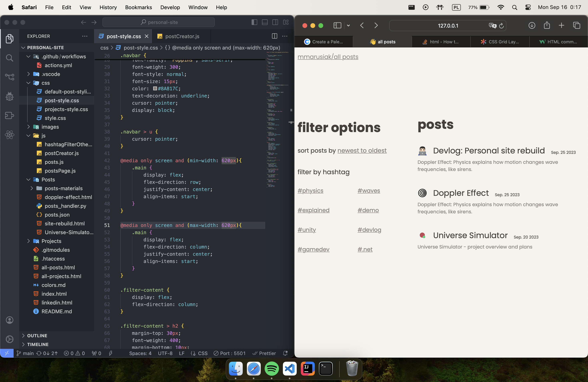Open editor More Actions ellipsis menu
This screenshot has width=588, height=382.
pos(285,36)
